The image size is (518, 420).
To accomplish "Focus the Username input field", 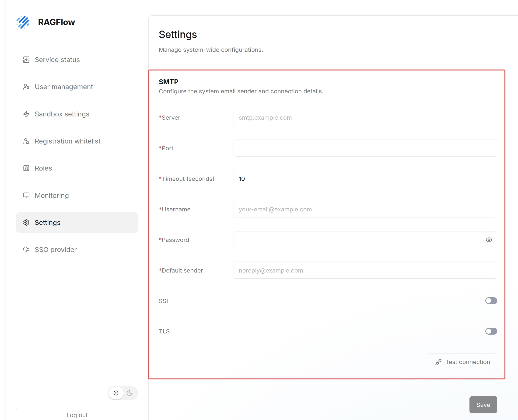I will tap(365, 209).
